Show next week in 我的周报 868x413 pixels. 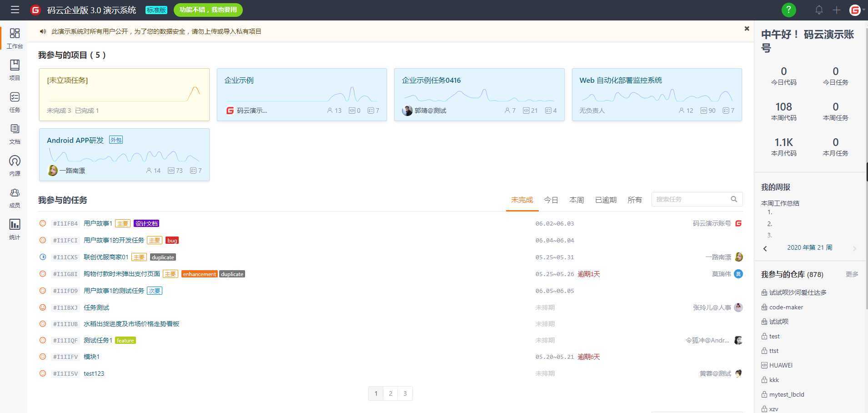tap(854, 248)
